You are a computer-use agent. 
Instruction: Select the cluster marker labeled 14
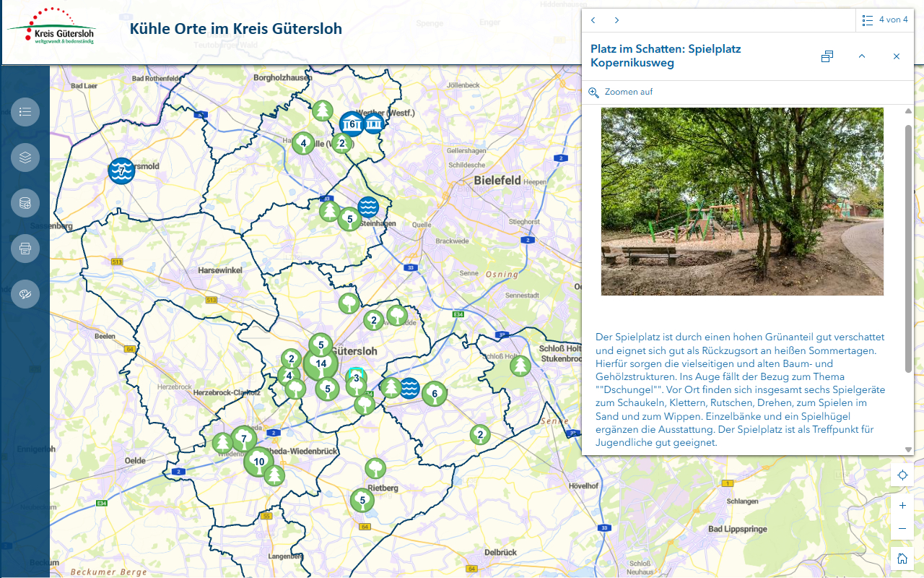[321, 363]
